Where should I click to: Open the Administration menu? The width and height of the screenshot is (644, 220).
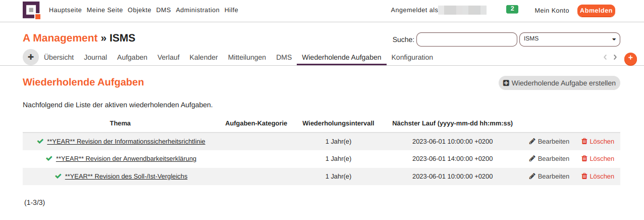pos(198,10)
